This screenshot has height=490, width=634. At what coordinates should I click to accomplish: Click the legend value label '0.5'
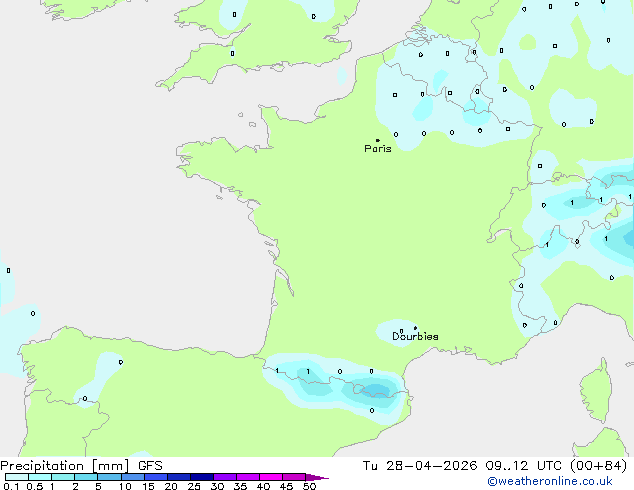[34, 486]
